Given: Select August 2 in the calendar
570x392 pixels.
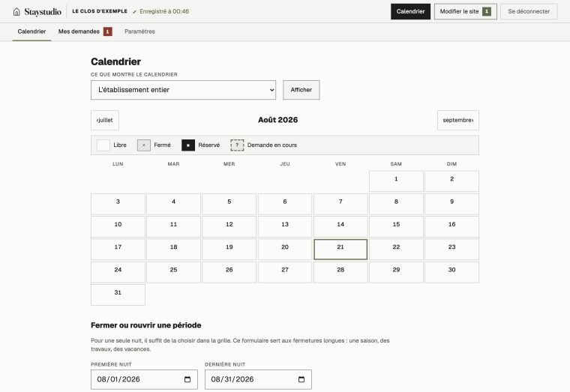Looking at the screenshot, I should pos(451,181).
